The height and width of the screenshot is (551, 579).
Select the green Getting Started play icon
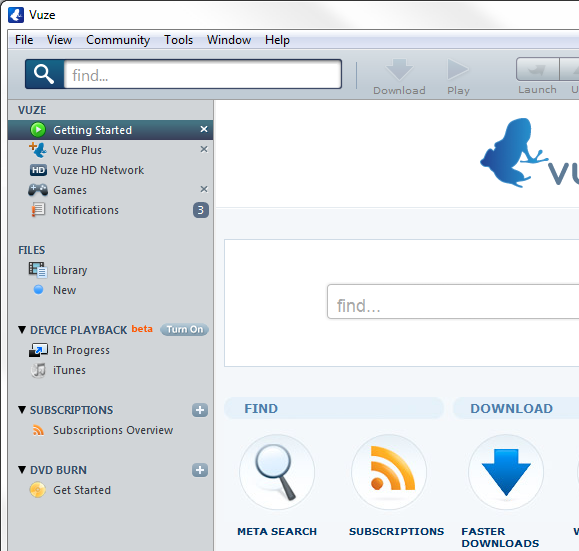[38, 130]
